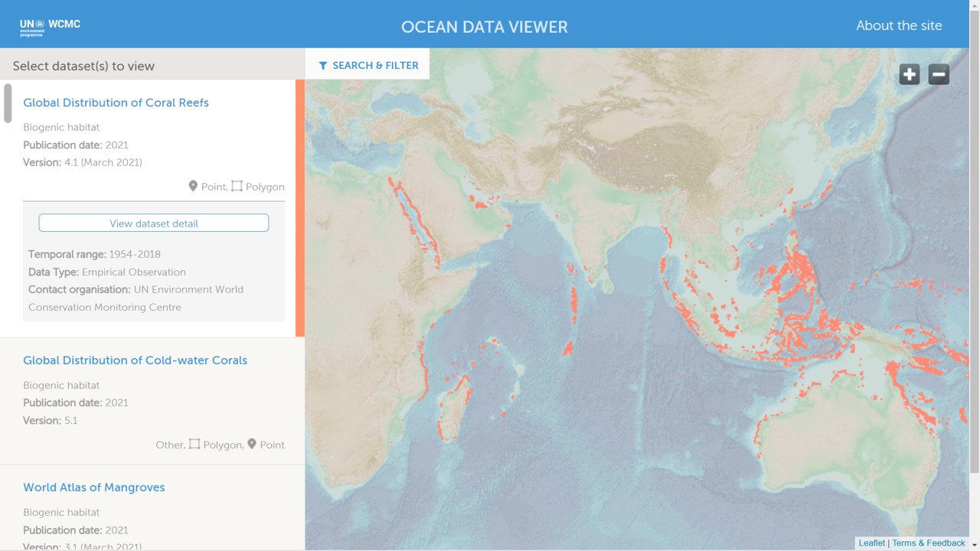Screen dimensions: 980x551
Task: Open the About the site page
Action: click(x=899, y=26)
